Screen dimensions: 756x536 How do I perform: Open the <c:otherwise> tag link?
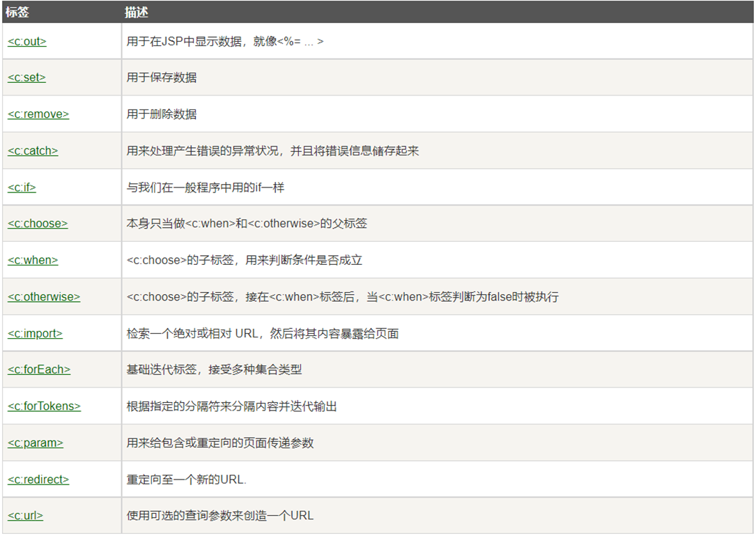click(43, 296)
